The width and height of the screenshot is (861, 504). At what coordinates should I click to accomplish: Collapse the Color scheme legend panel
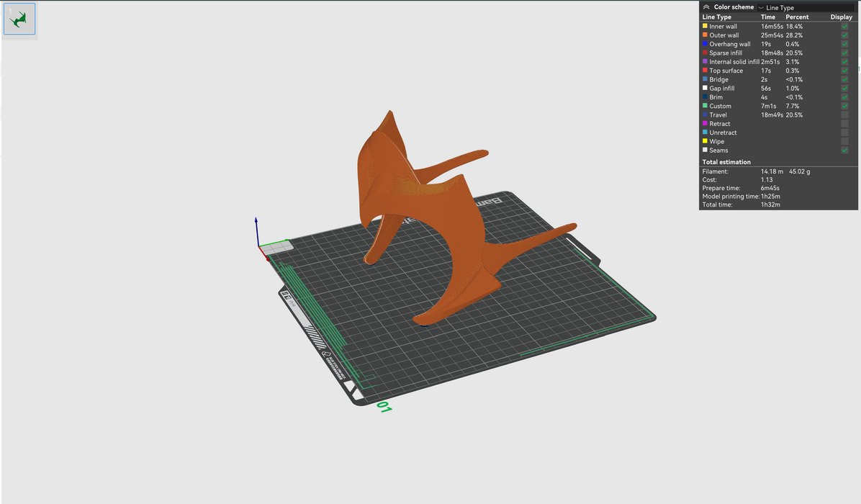tap(706, 7)
